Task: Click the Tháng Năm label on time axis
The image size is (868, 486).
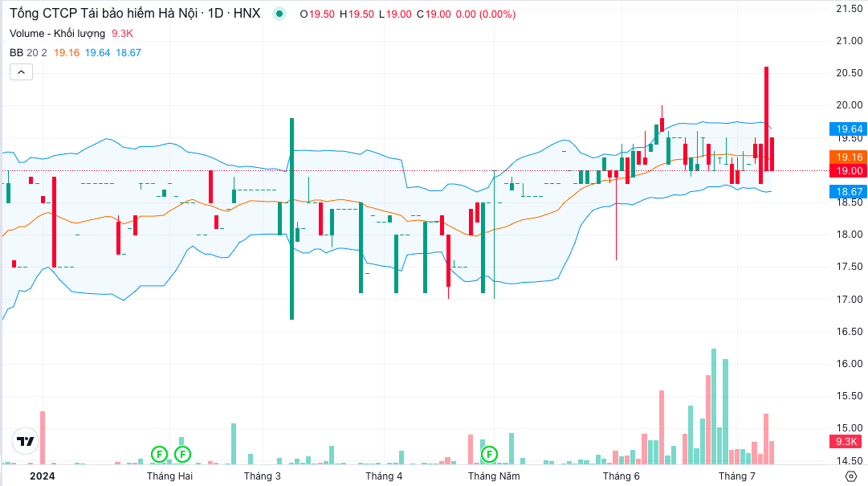Action: pyautogui.click(x=494, y=476)
